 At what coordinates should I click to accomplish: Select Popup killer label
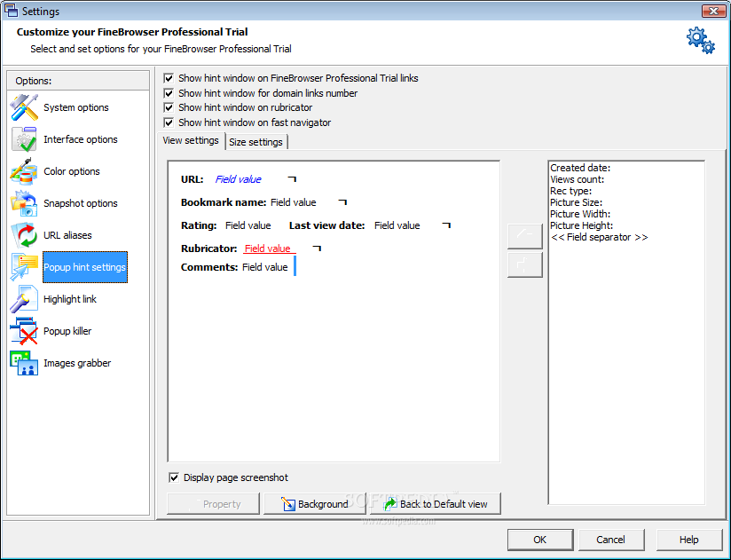(x=67, y=331)
